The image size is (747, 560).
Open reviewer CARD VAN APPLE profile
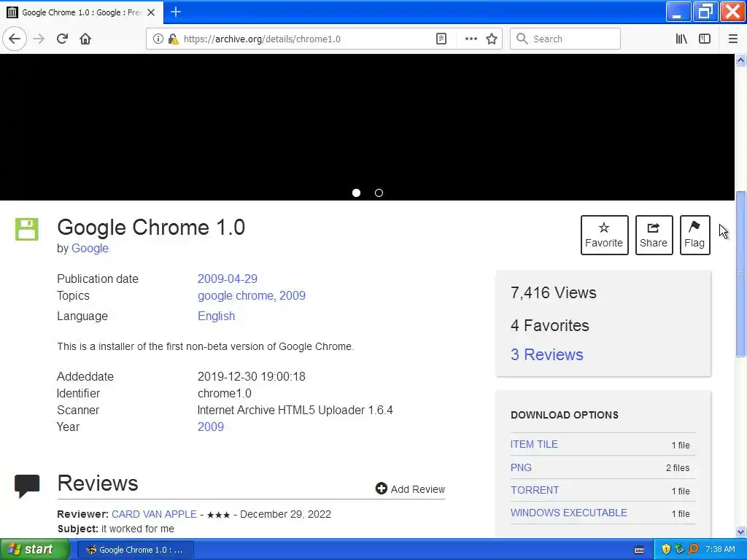point(154,514)
